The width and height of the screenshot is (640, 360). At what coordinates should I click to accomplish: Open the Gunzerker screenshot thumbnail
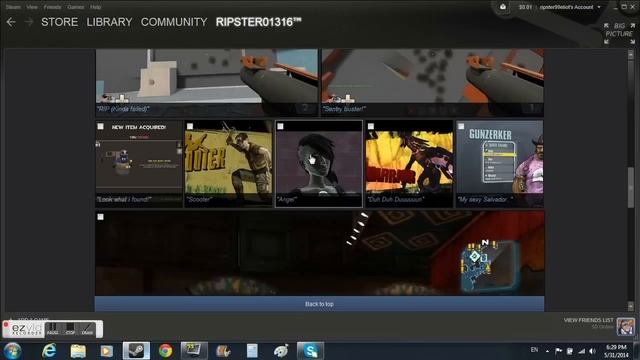(x=500, y=164)
